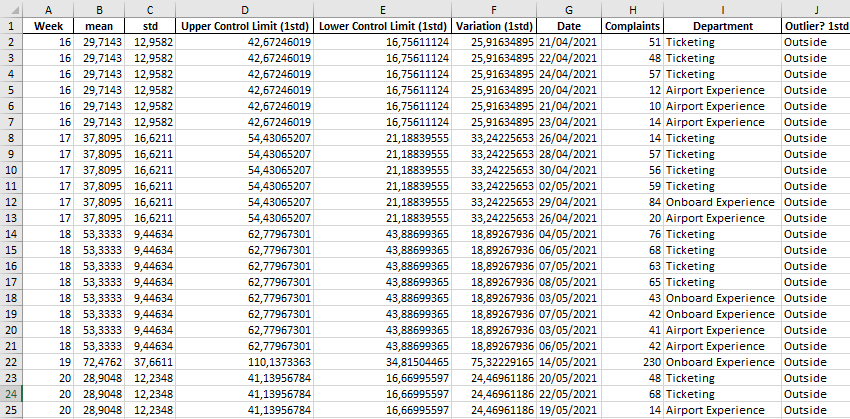850x419 pixels.
Task: Select the date cell 14/05/2021
Action: [x=569, y=362]
